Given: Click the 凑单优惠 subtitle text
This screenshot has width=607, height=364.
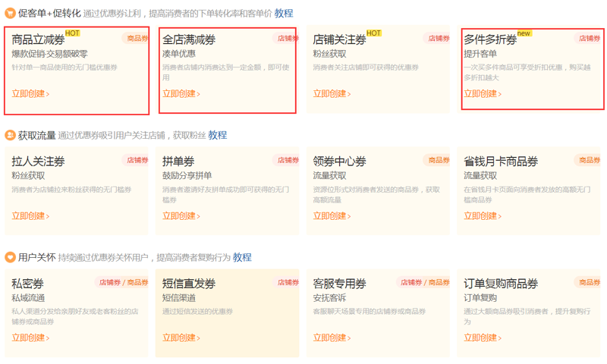Looking at the screenshot, I should [179, 54].
